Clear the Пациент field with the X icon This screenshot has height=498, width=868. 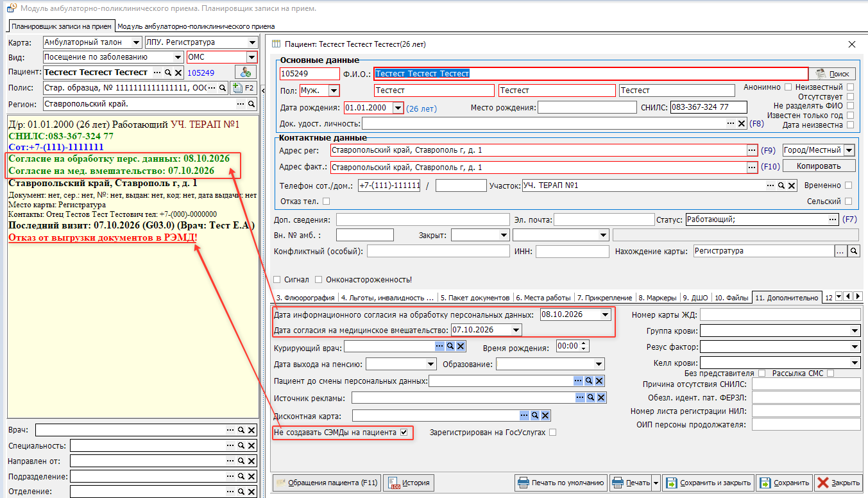coord(178,73)
